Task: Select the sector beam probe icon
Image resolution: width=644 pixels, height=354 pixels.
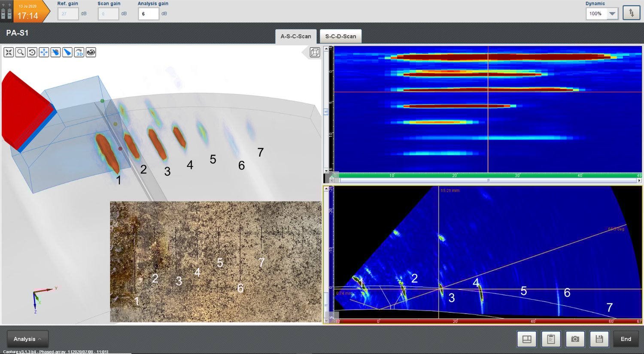Action: pos(67,52)
